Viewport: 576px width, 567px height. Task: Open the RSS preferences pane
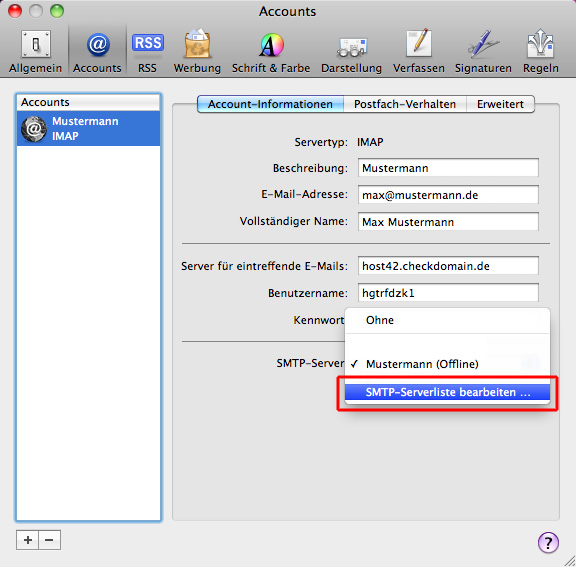(x=147, y=52)
